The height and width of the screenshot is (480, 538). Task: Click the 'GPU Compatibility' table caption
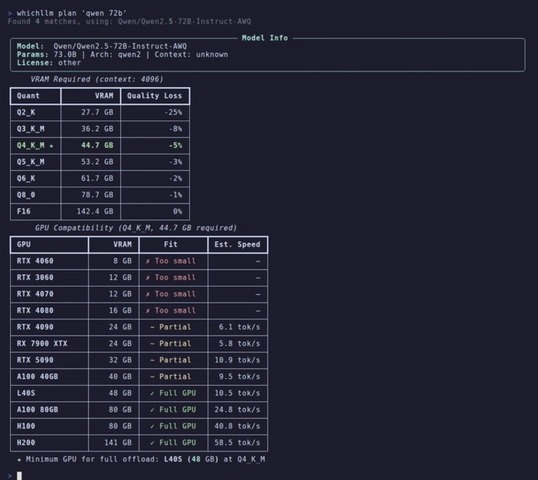(x=136, y=228)
